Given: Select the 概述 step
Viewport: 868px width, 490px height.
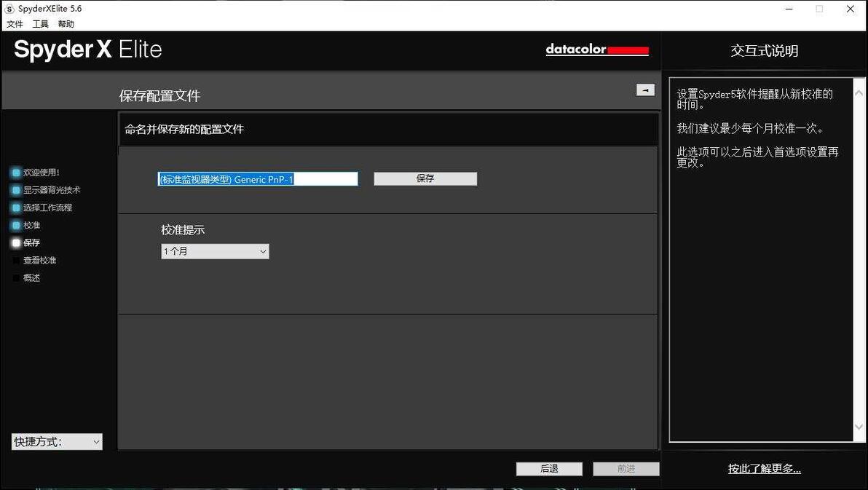Looking at the screenshot, I should [x=26, y=278].
